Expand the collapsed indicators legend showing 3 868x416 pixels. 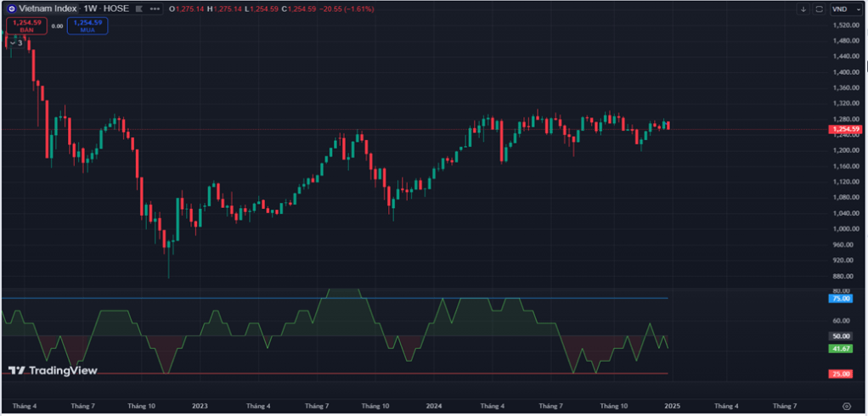(x=16, y=42)
